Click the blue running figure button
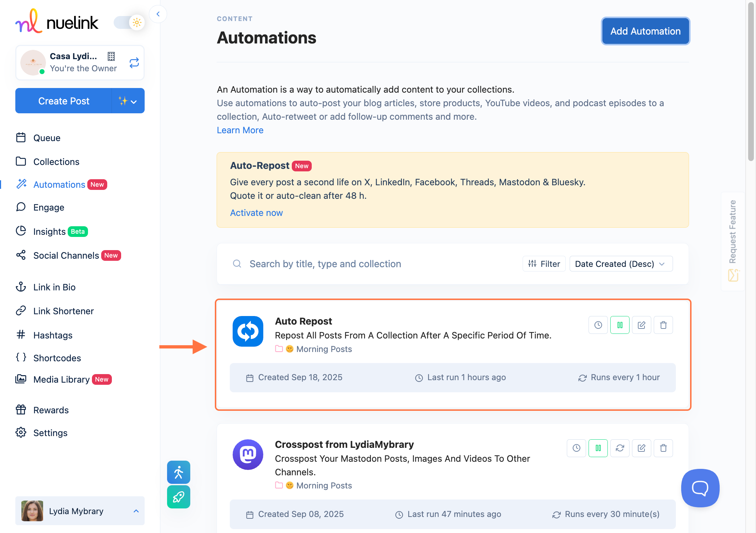This screenshot has height=533, width=756. [x=178, y=472]
